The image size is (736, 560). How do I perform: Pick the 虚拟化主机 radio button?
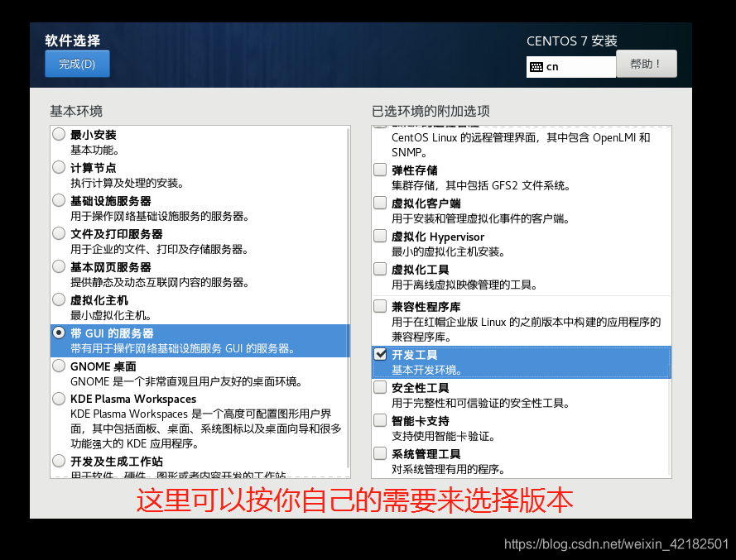59,299
